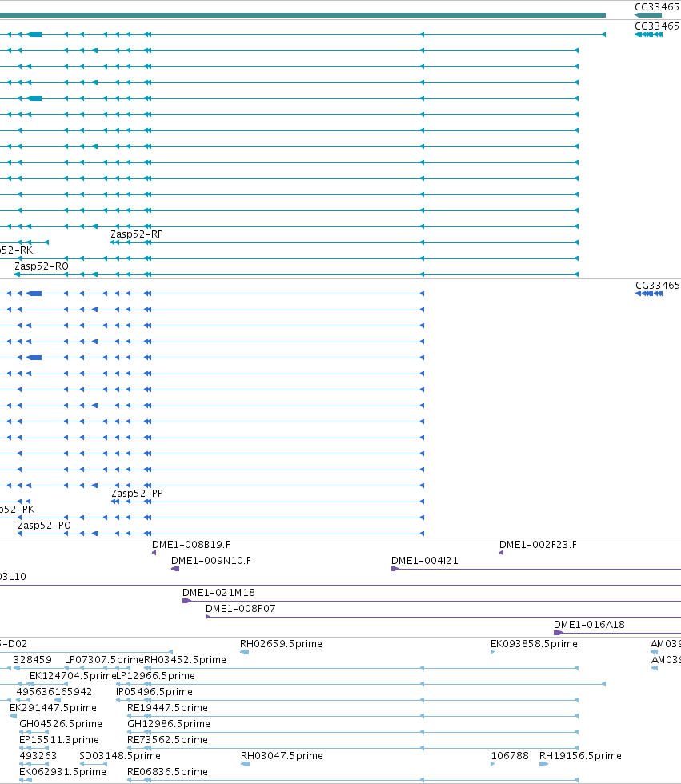Open the DME1-008B19.F clone label
The width and height of the screenshot is (681, 784).
[x=191, y=545]
